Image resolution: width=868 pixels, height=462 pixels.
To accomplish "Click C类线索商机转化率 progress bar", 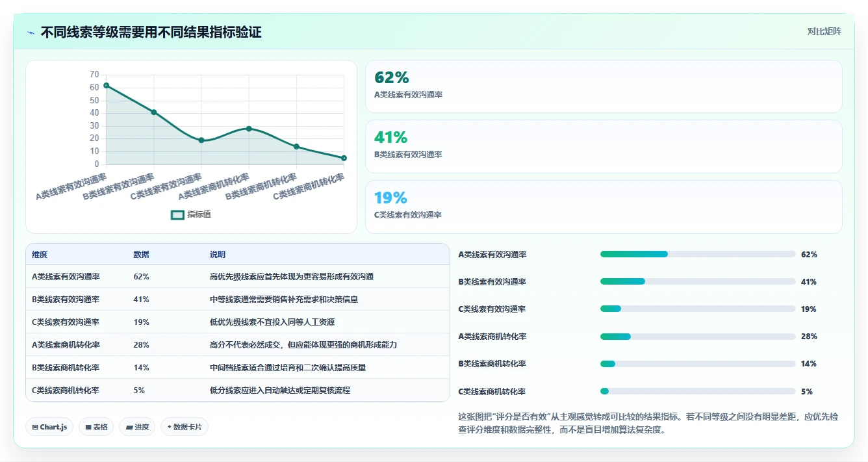I will click(698, 391).
